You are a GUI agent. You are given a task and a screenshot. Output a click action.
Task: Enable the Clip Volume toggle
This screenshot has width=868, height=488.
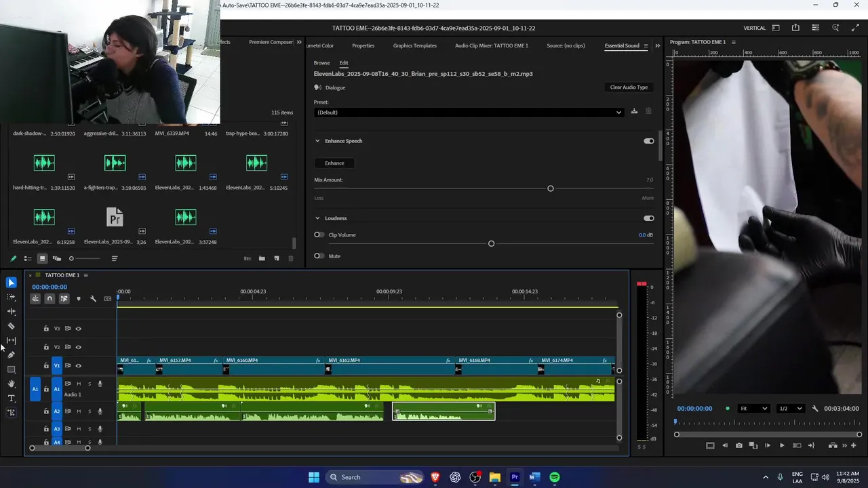click(319, 235)
